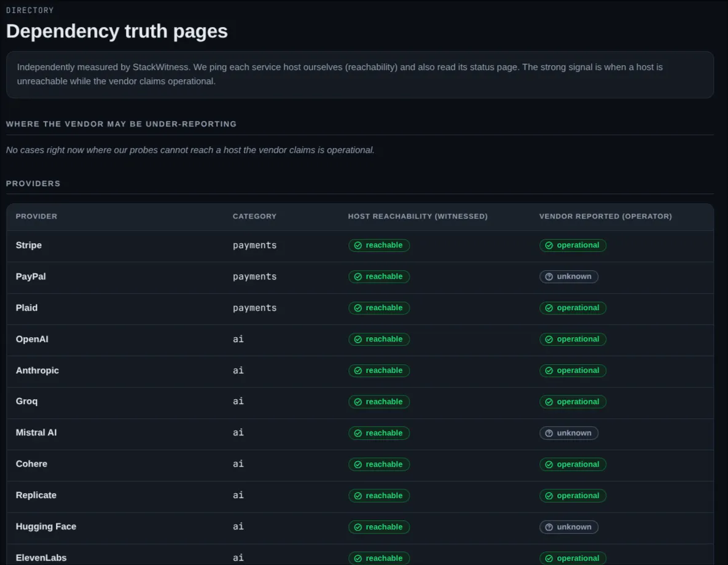Click the unknown label text in Hugging Face row

coord(574,527)
